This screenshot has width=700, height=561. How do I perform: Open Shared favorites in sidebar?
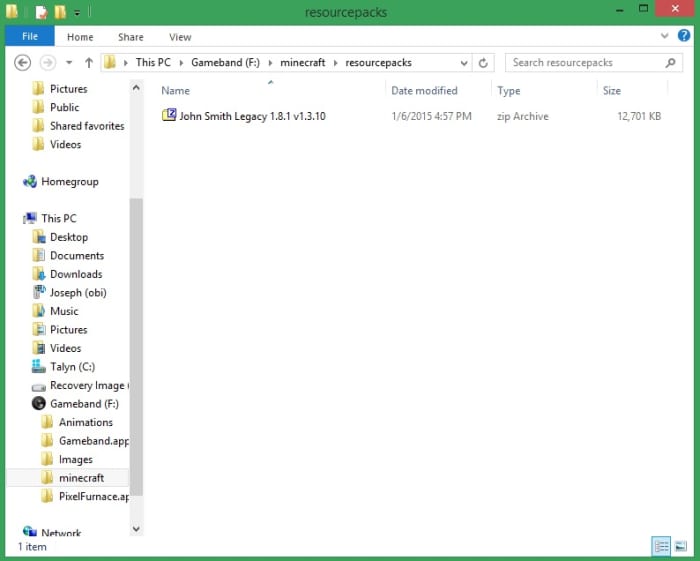pos(87,126)
